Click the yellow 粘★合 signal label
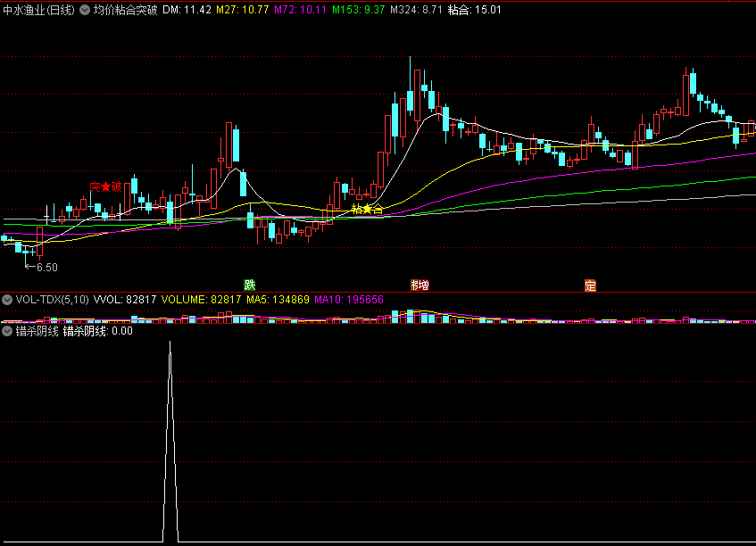This screenshot has width=756, height=546. point(368,209)
